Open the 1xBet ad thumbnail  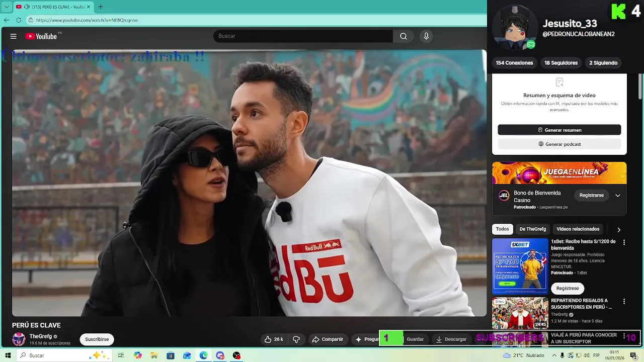pos(520,266)
